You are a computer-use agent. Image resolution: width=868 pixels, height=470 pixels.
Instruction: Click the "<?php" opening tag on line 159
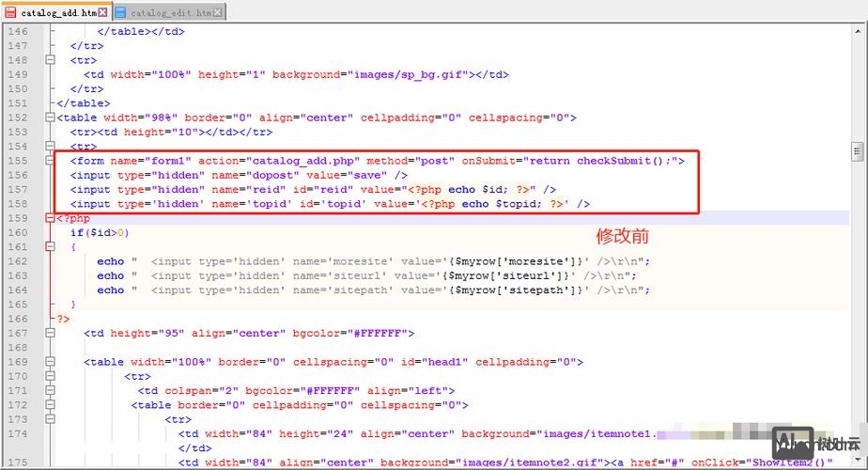click(x=73, y=218)
